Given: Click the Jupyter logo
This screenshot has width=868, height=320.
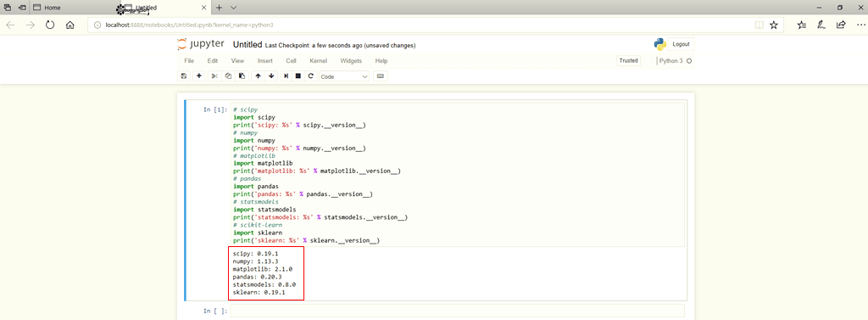Looking at the screenshot, I should coord(200,44).
